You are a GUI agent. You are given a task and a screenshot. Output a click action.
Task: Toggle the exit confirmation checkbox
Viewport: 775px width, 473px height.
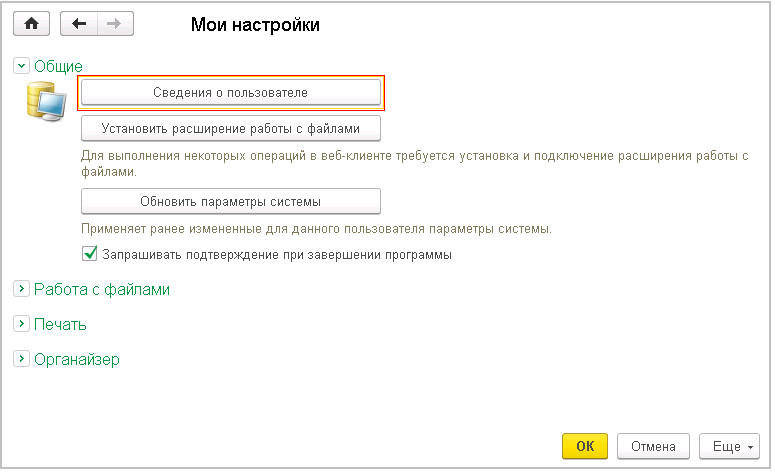coord(88,254)
